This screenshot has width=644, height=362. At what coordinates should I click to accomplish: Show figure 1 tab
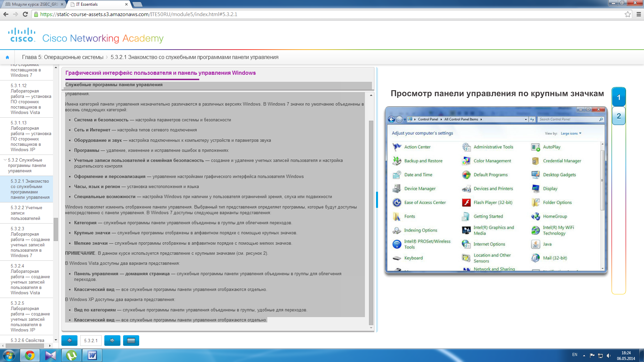[619, 97]
